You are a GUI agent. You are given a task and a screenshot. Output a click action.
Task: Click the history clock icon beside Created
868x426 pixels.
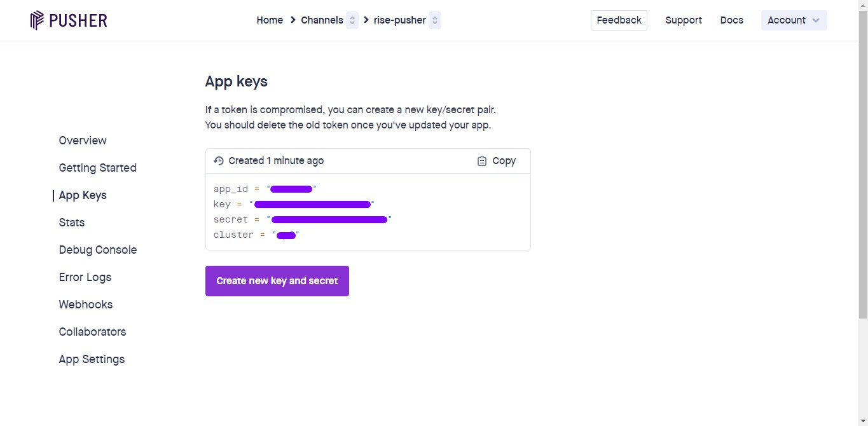[x=219, y=161]
